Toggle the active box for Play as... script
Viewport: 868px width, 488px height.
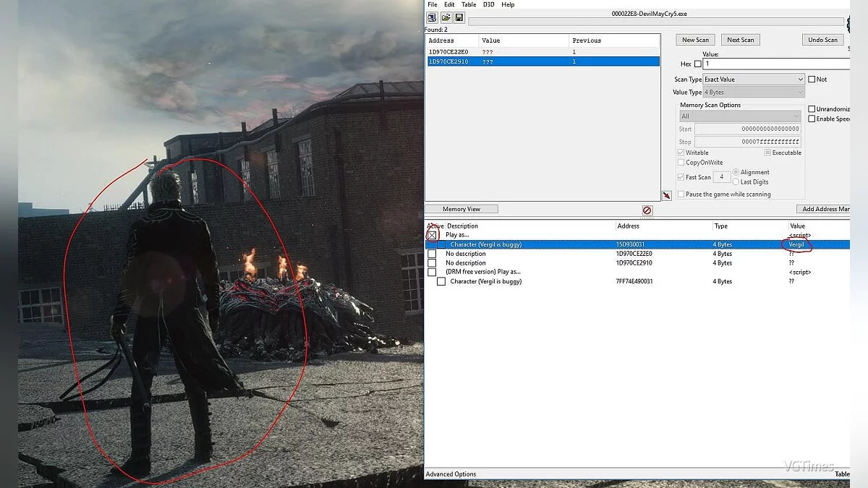432,235
